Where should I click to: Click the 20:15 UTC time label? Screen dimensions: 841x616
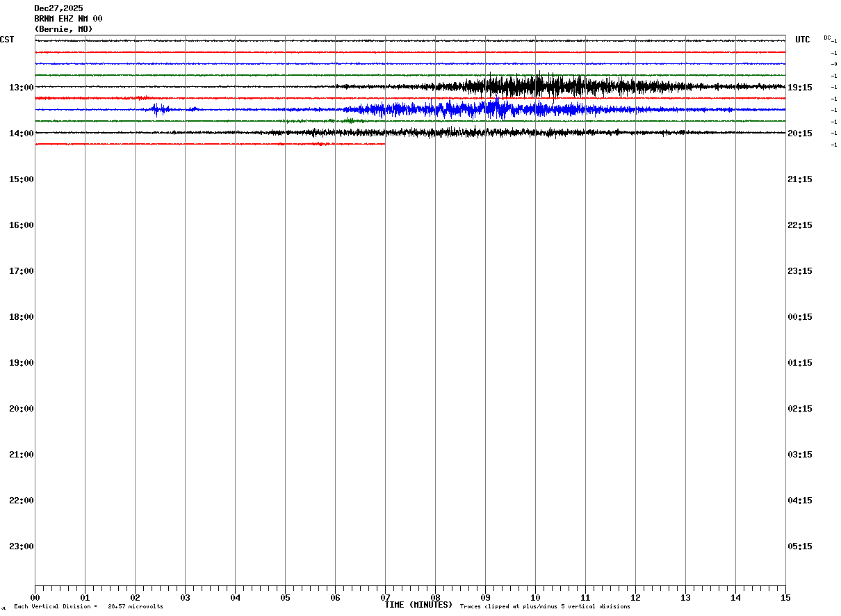click(800, 133)
